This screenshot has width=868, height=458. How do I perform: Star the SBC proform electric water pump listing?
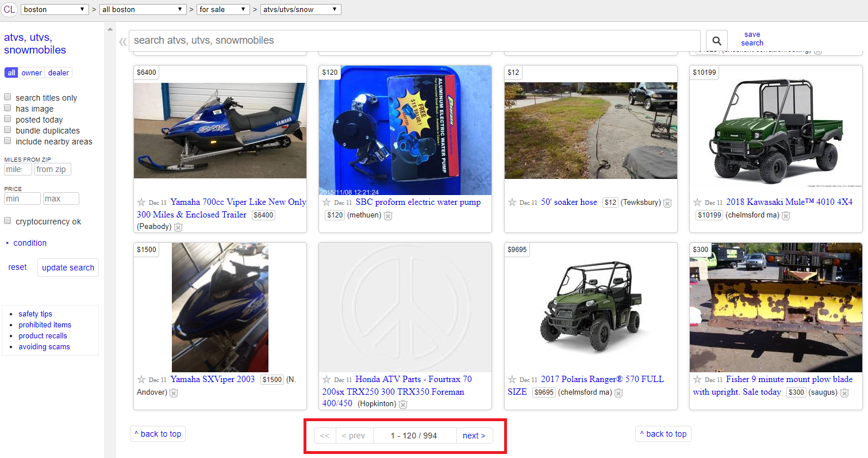coord(327,203)
